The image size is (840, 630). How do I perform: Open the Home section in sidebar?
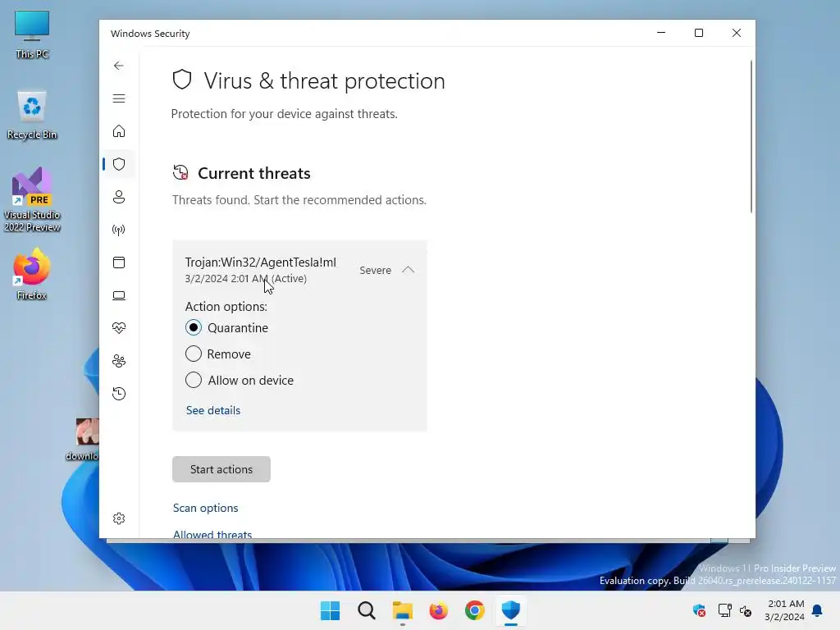pyautogui.click(x=119, y=131)
